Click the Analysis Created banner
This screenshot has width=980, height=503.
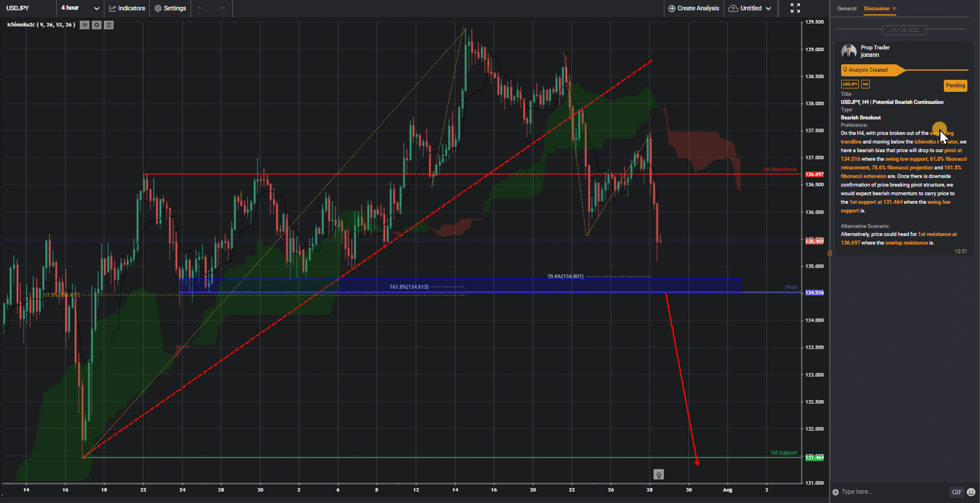point(872,70)
